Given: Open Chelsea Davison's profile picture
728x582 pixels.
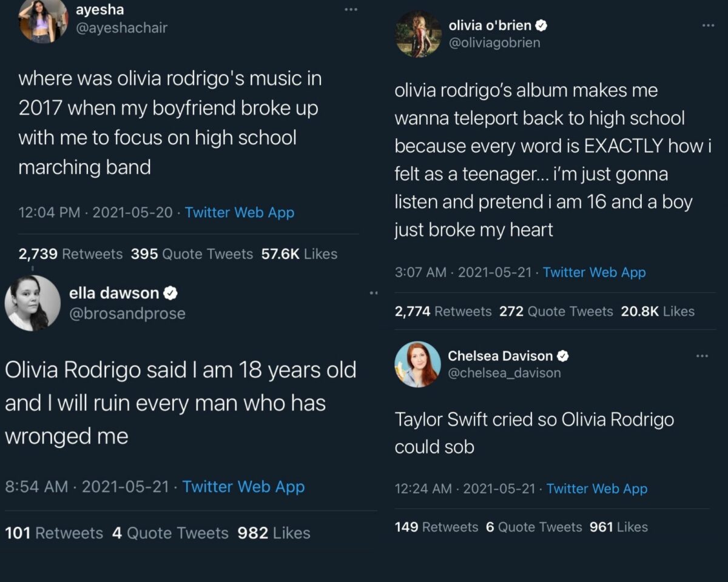Looking at the screenshot, I should click(417, 364).
